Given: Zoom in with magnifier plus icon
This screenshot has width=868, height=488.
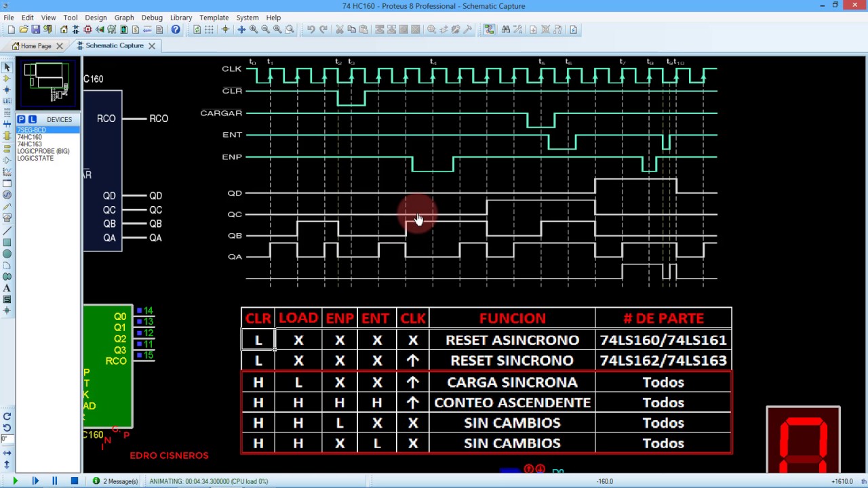Looking at the screenshot, I should [x=253, y=30].
